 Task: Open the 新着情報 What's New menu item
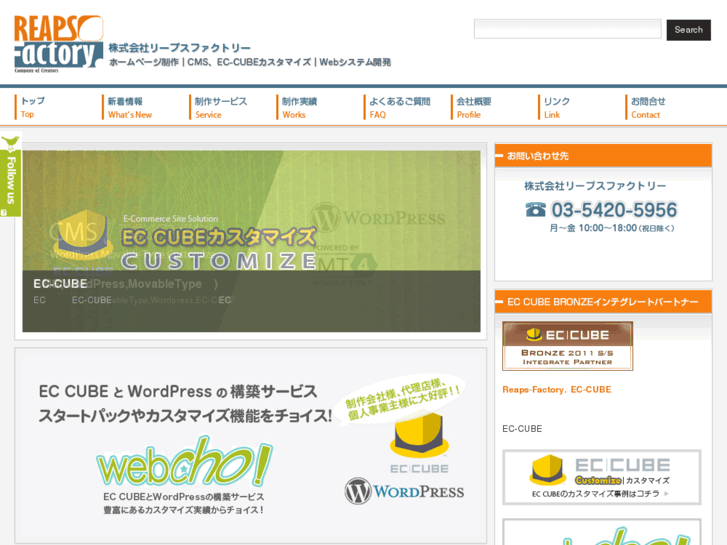129,108
